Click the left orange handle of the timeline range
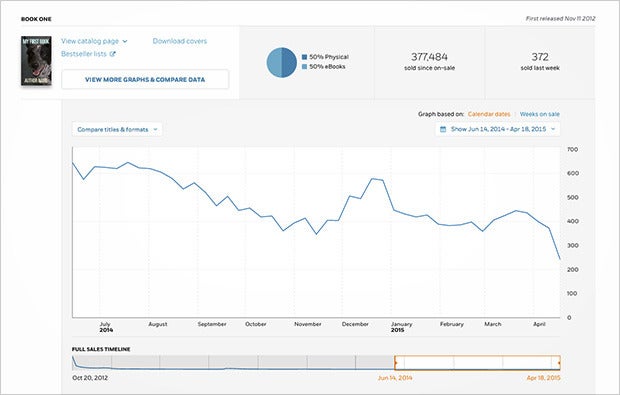The image size is (620, 395). point(395,363)
